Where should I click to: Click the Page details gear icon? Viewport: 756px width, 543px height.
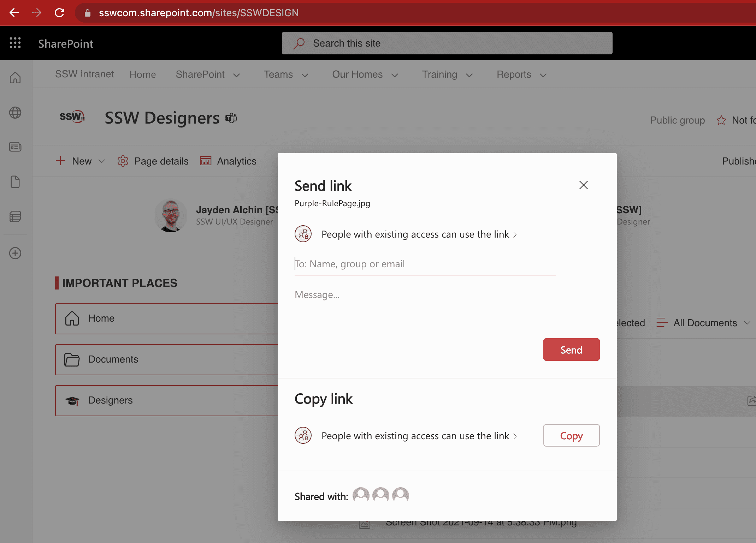click(123, 161)
